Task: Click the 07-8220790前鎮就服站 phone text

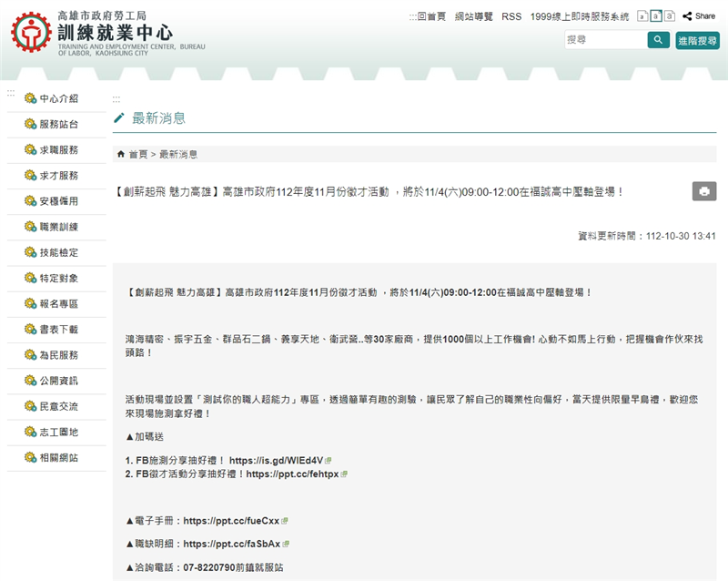Action: (233, 567)
